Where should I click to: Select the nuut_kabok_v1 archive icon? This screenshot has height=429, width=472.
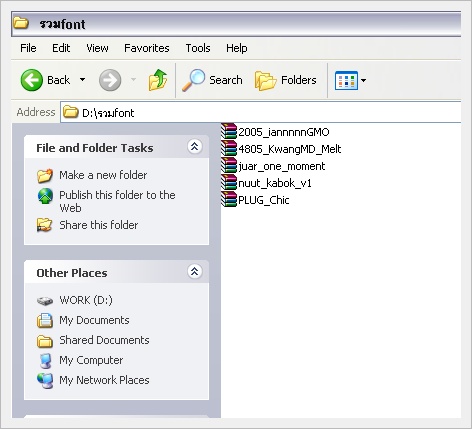[229, 183]
